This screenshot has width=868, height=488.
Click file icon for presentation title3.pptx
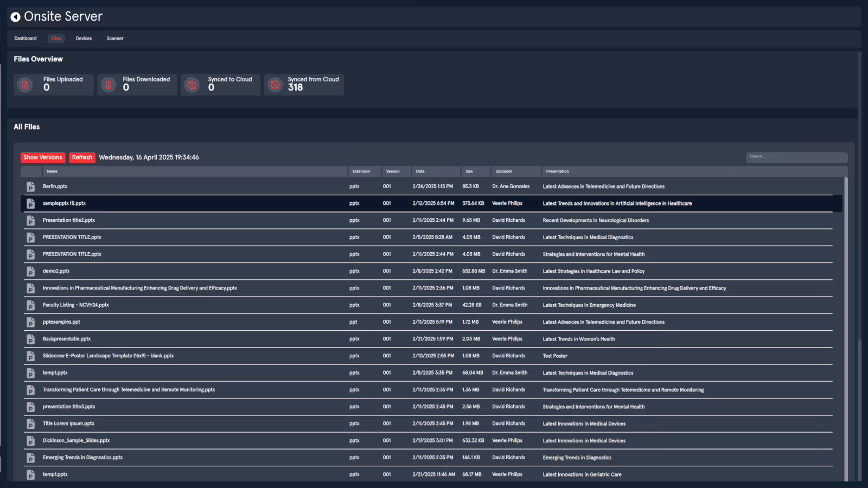pos(31,407)
